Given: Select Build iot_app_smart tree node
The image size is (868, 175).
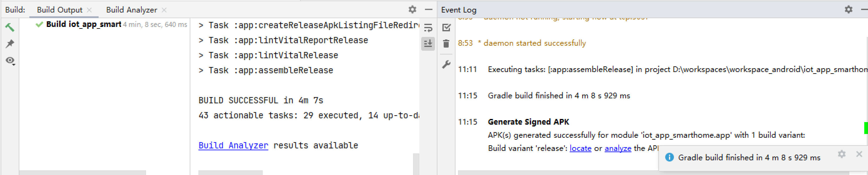Looking at the screenshot, I should click(x=84, y=24).
